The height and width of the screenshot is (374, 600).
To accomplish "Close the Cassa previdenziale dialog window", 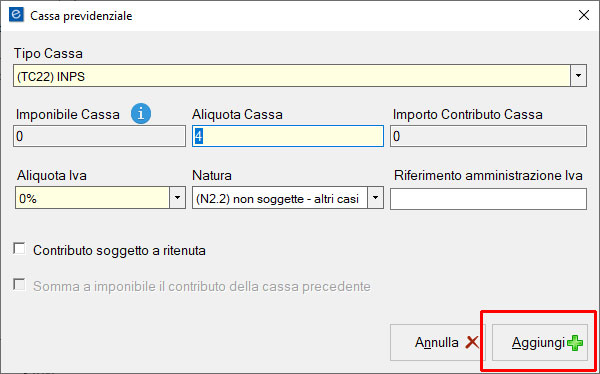I will click(584, 16).
